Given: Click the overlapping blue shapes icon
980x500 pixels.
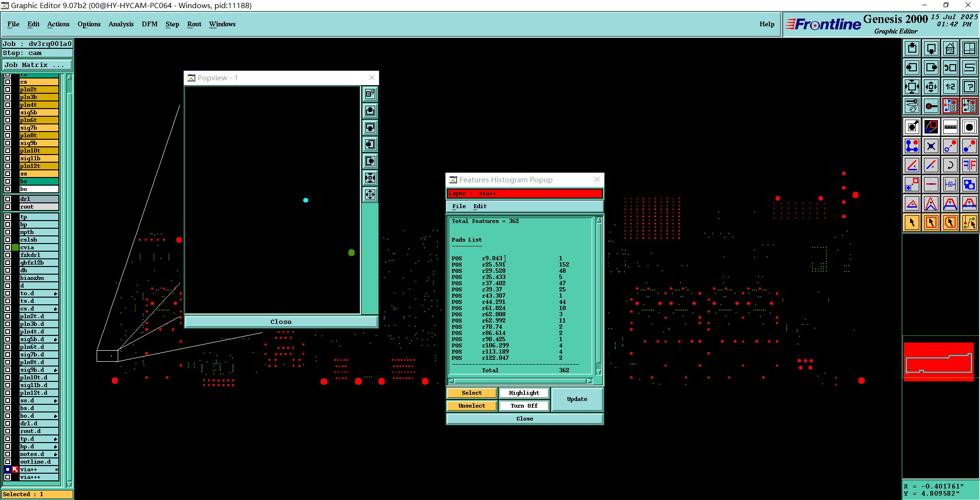Looking at the screenshot, I should [969, 184].
